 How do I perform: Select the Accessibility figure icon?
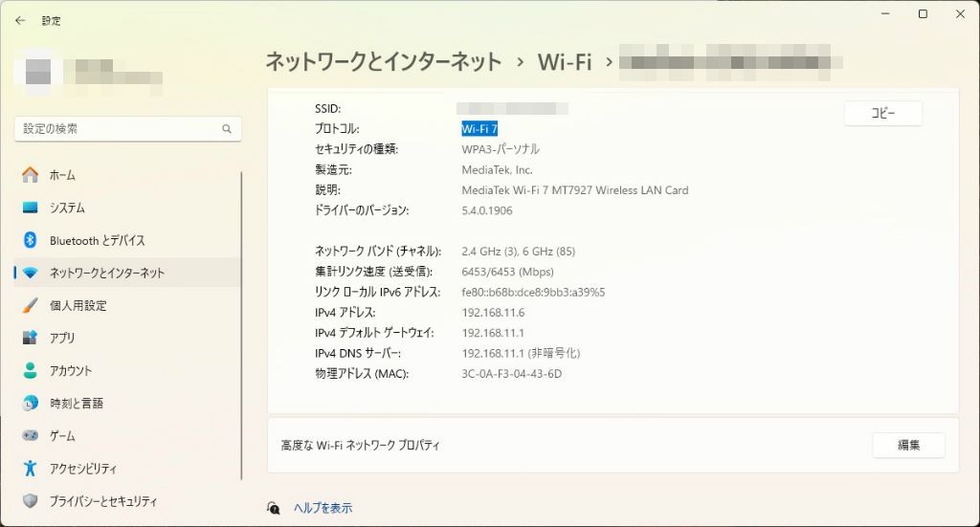(x=30, y=469)
